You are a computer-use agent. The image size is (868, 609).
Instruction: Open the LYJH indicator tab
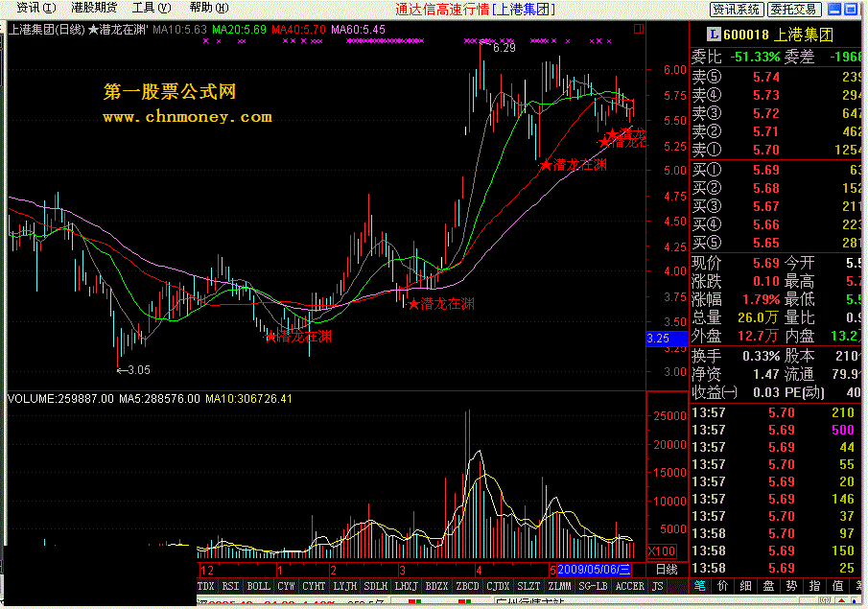[x=345, y=586]
